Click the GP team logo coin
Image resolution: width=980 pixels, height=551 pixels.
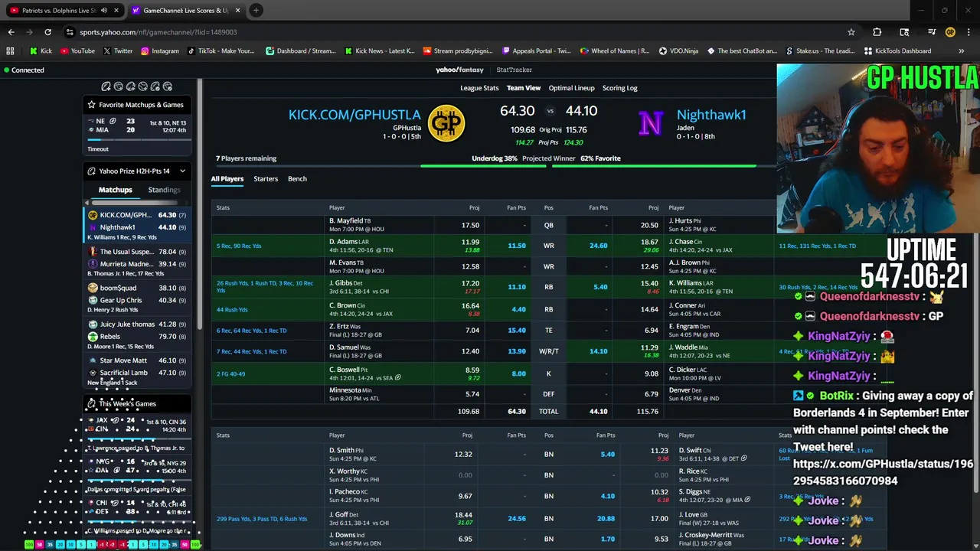446,123
